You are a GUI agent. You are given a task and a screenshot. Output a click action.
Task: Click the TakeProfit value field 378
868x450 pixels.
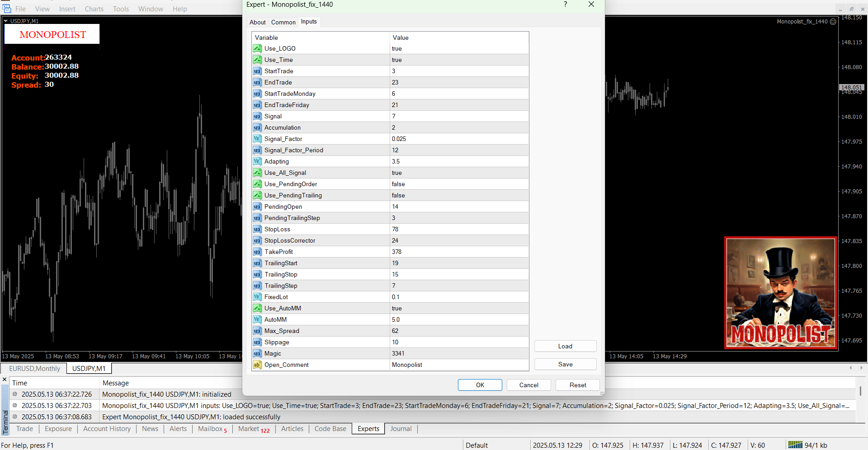pyautogui.click(x=459, y=252)
